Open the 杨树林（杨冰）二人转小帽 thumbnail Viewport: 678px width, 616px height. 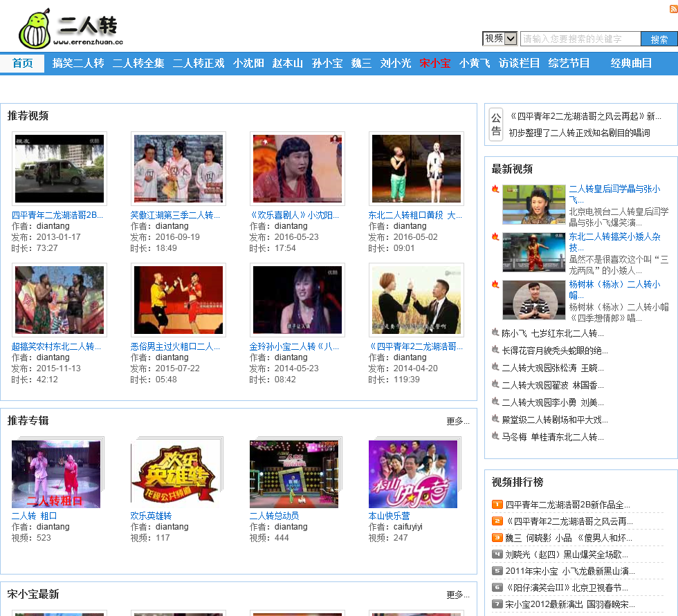(534, 300)
